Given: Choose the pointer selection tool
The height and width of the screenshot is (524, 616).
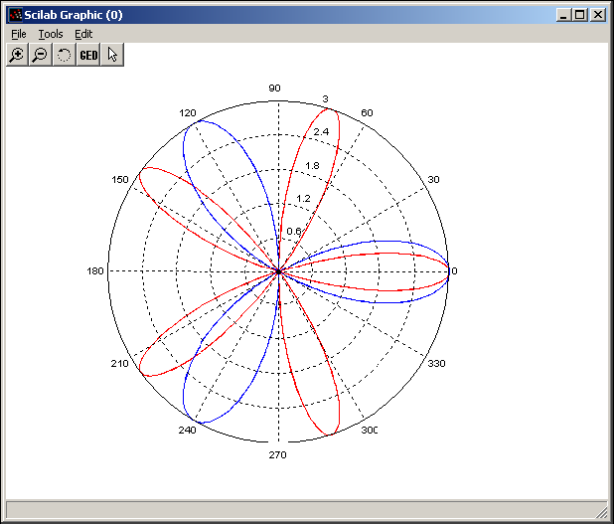Looking at the screenshot, I should [x=112, y=55].
